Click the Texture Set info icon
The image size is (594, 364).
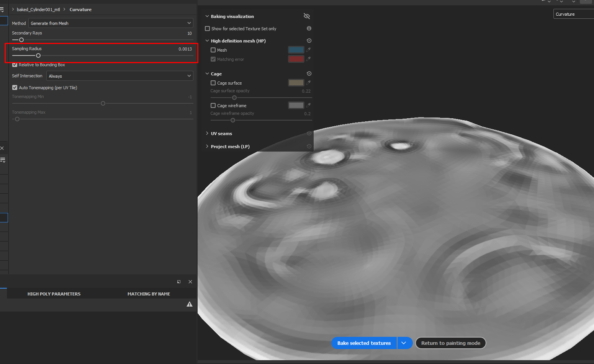(309, 28)
